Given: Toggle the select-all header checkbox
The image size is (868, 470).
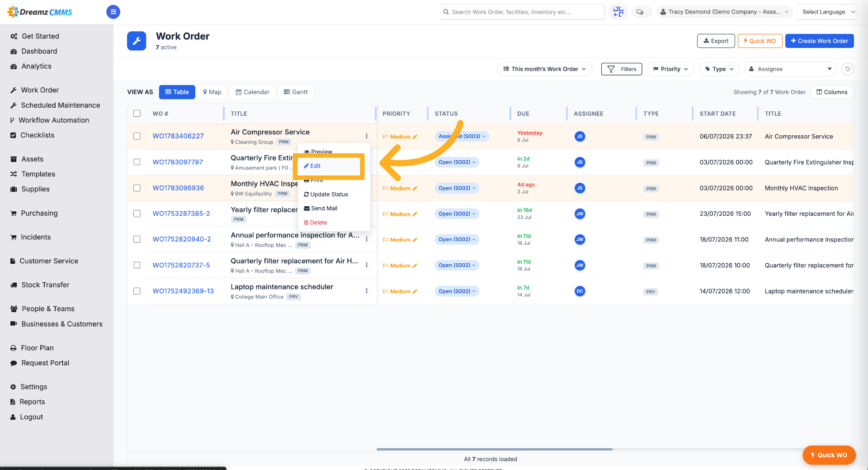Looking at the screenshot, I should (x=137, y=113).
